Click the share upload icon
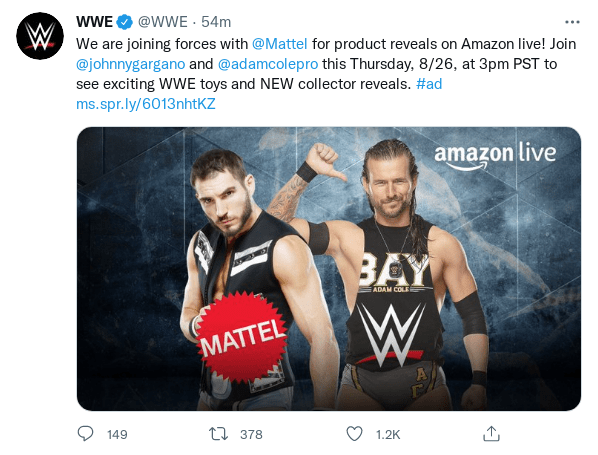This screenshot has height=455, width=598. (x=491, y=434)
